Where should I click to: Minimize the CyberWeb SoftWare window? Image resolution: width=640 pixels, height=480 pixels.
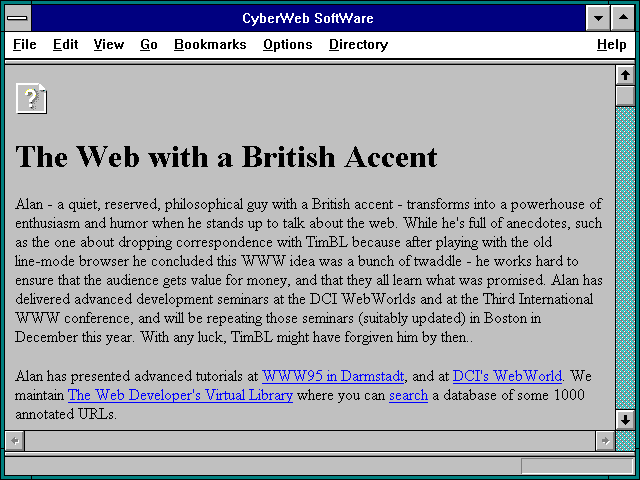tap(598, 18)
